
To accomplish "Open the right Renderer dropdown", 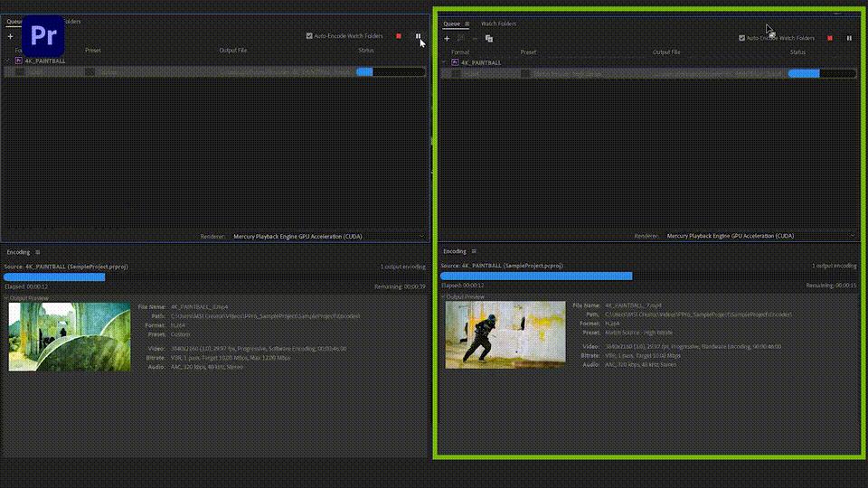I will pyautogui.click(x=761, y=236).
